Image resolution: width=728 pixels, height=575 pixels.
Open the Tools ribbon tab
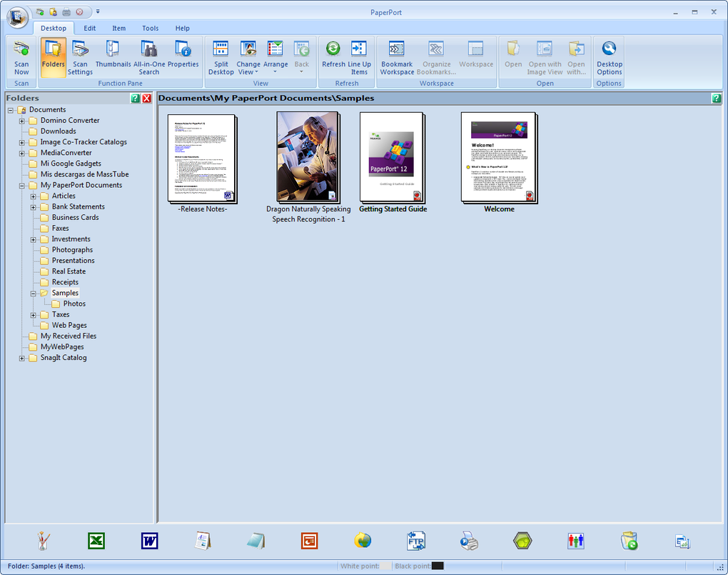tap(151, 28)
